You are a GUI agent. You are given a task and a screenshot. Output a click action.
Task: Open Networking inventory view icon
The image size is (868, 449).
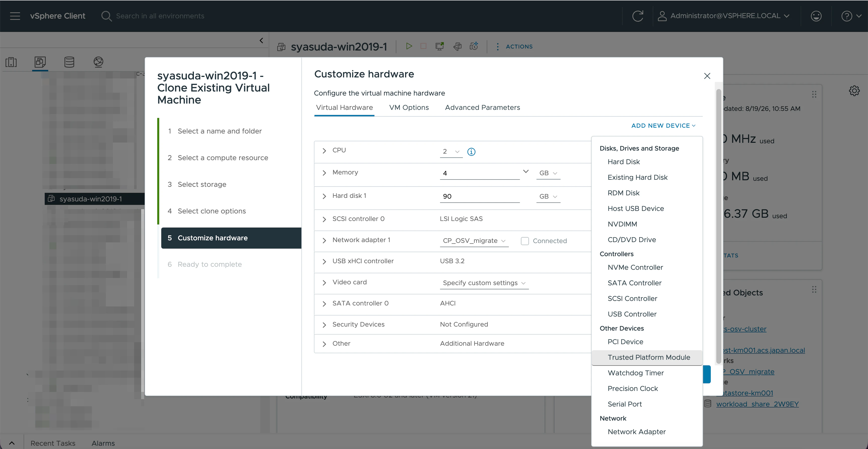tap(98, 62)
